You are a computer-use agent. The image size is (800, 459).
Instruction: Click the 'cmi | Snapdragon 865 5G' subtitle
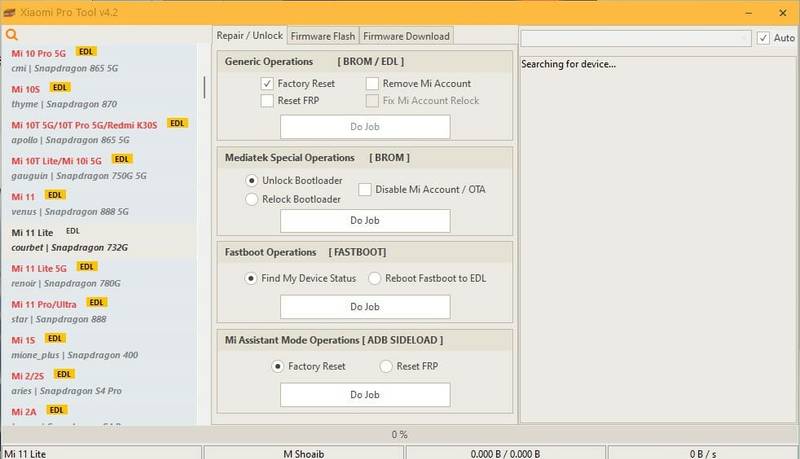point(65,68)
